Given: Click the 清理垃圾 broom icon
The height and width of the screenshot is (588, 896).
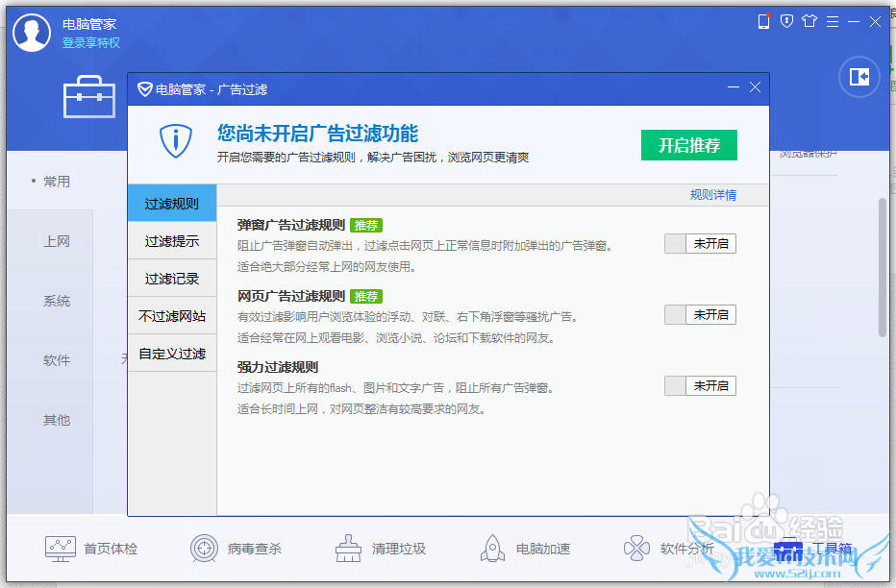Looking at the screenshot, I should (348, 549).
